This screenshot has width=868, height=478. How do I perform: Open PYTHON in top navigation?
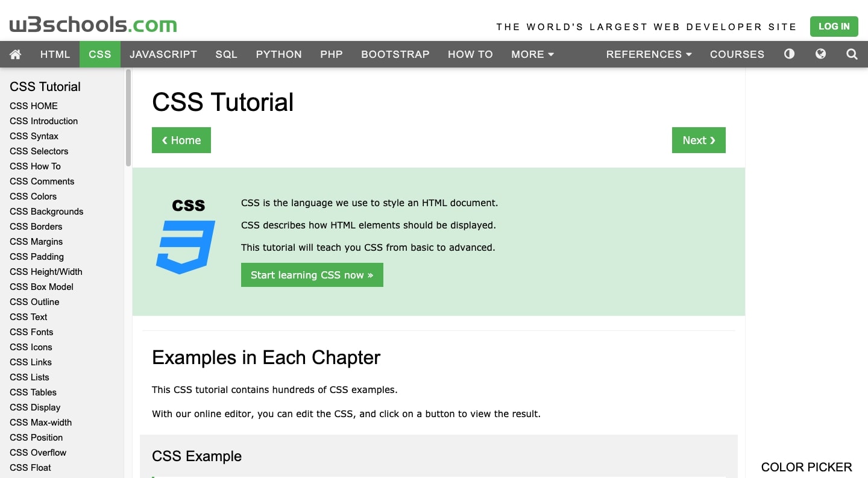point(278,54)
